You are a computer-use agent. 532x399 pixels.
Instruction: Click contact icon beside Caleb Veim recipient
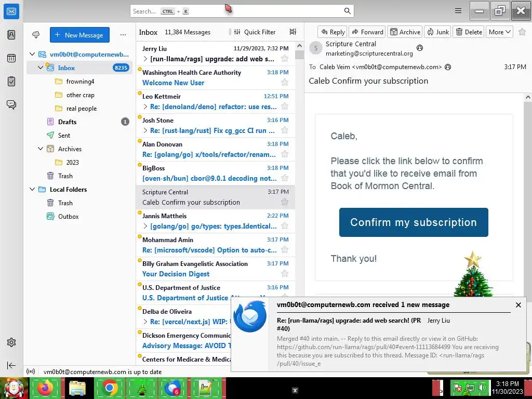pos(448,67)
